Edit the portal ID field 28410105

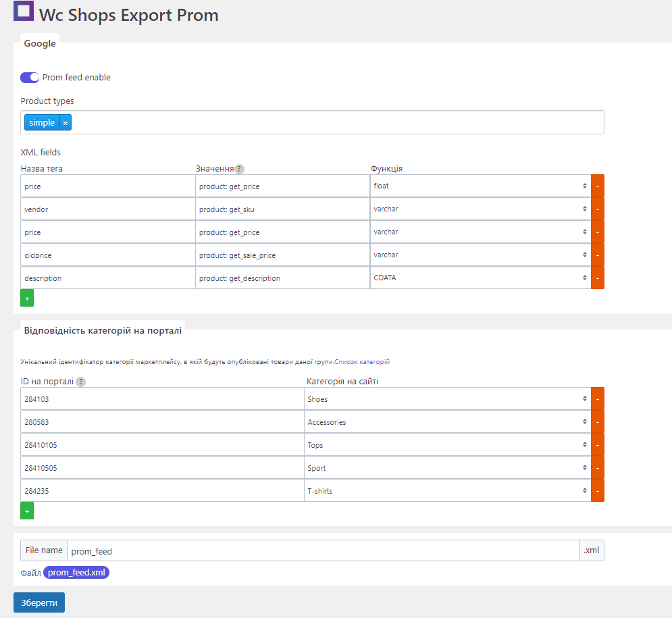163,445
